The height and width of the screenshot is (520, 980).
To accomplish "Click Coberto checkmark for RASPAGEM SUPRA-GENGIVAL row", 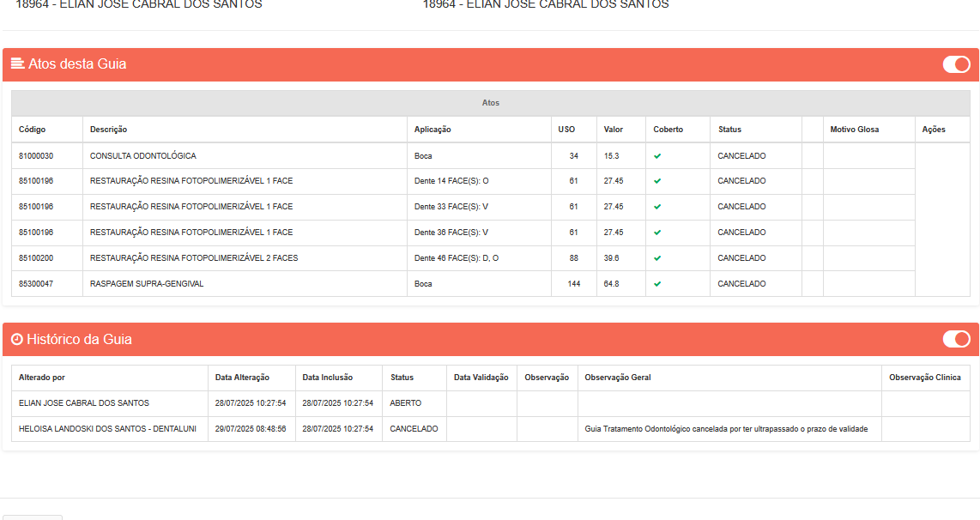I will pyautogui.click(x=657, y=284).
